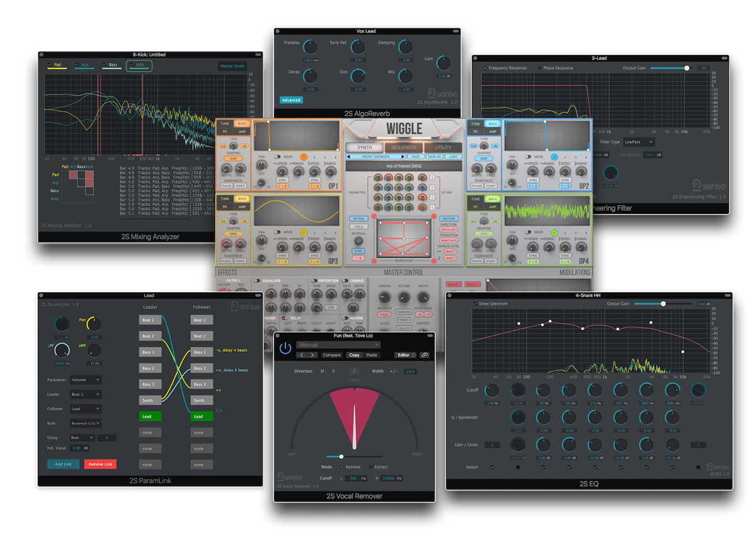Adjust the Damping knob in AlgoReverb

pos(405,47)
